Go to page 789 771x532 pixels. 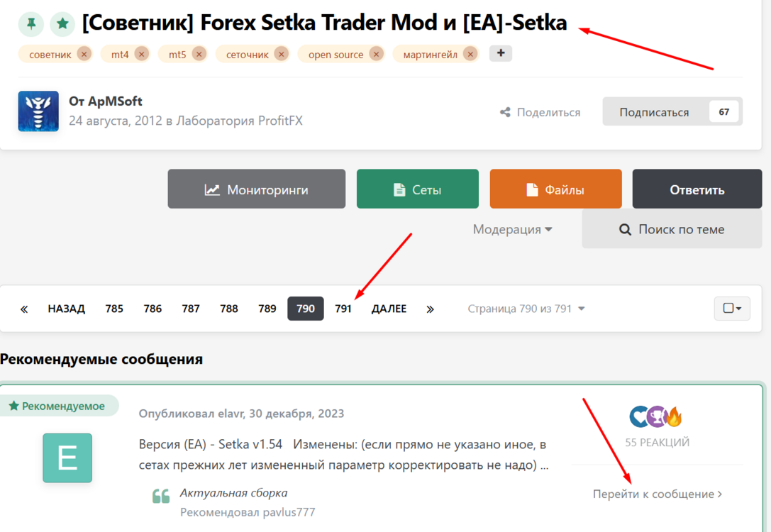point(267,309)
